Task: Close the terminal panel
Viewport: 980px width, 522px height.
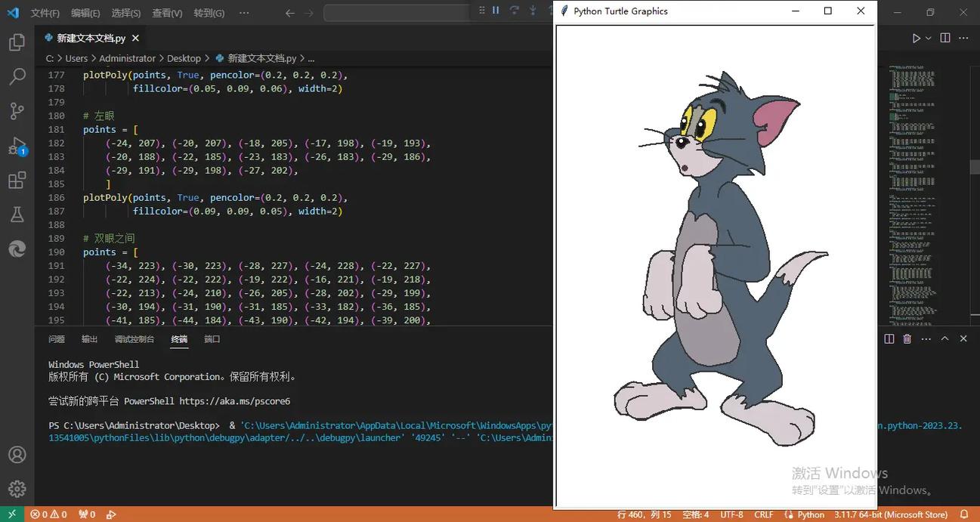Action: click(x=963, y=339)
